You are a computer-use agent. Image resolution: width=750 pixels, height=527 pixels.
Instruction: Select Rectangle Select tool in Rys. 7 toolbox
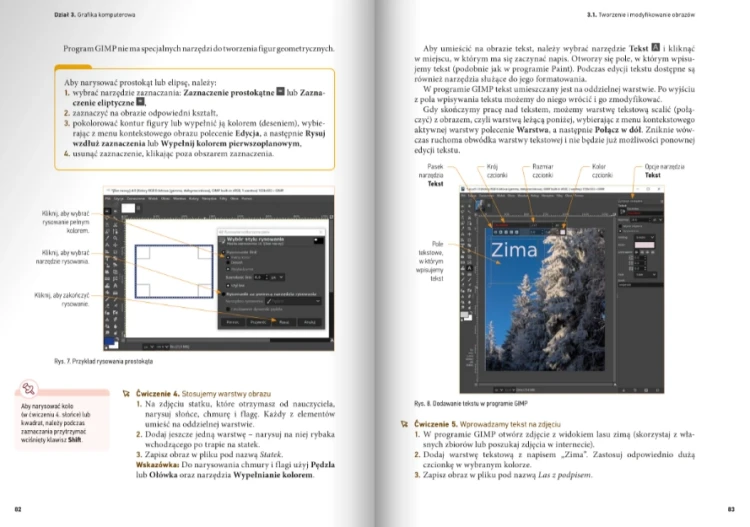[107, 211]
